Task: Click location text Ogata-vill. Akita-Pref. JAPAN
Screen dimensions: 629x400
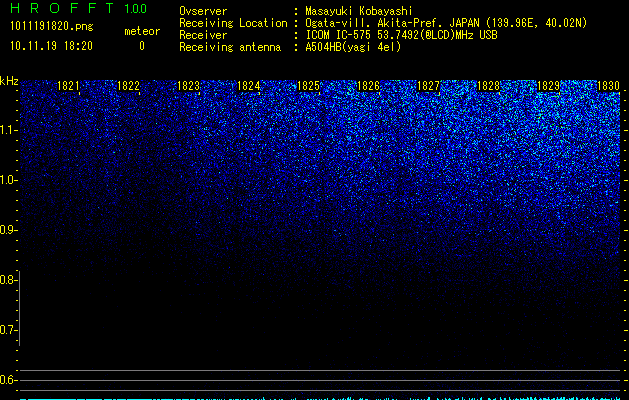Action: click(x=393, y=23)
